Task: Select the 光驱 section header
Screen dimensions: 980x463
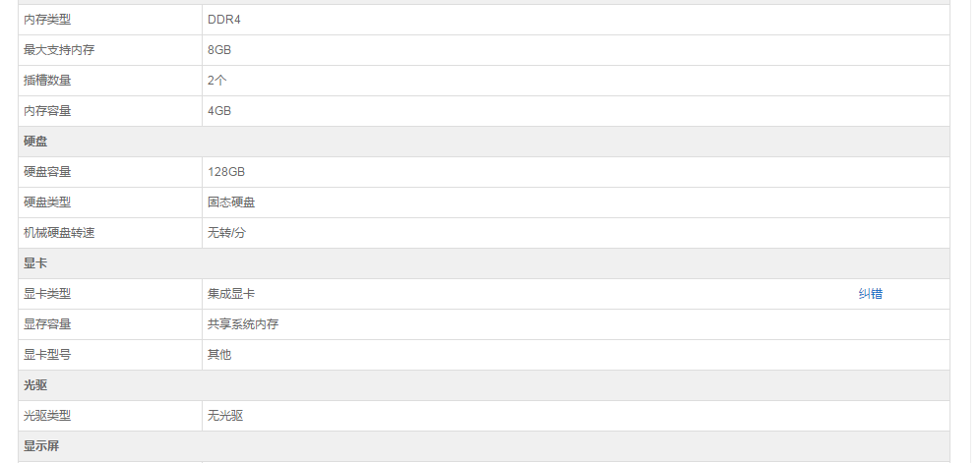Action: point(484,385)
